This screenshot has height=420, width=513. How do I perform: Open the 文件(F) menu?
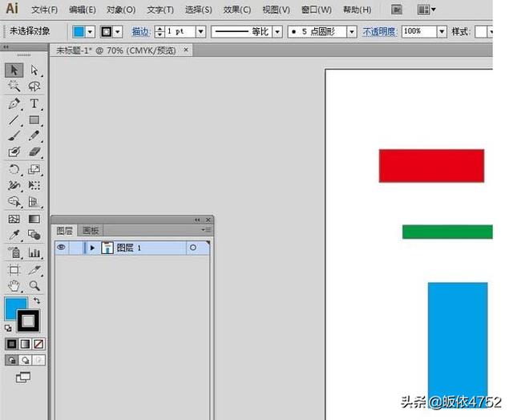(x=45, y=10)
